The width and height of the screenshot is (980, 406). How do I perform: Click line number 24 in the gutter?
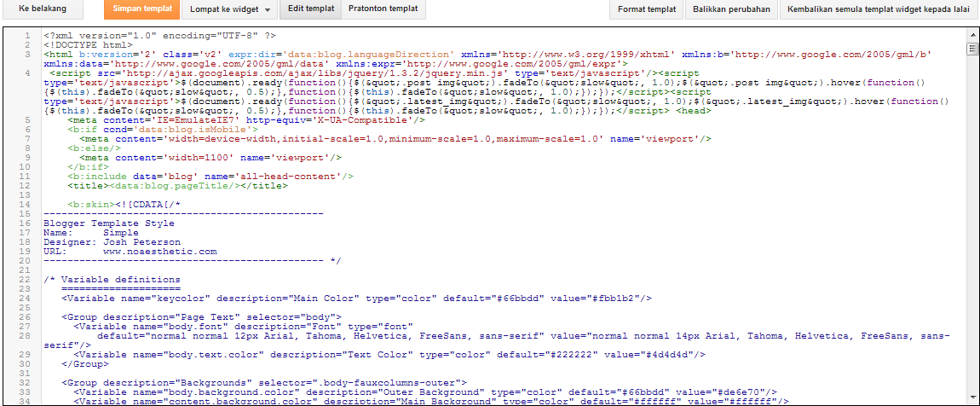26,299
